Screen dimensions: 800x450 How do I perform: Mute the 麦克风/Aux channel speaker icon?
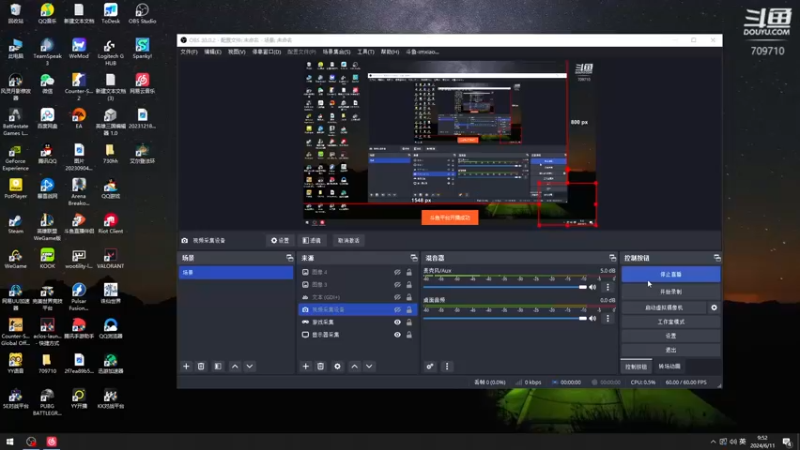[x=592, y=287]
